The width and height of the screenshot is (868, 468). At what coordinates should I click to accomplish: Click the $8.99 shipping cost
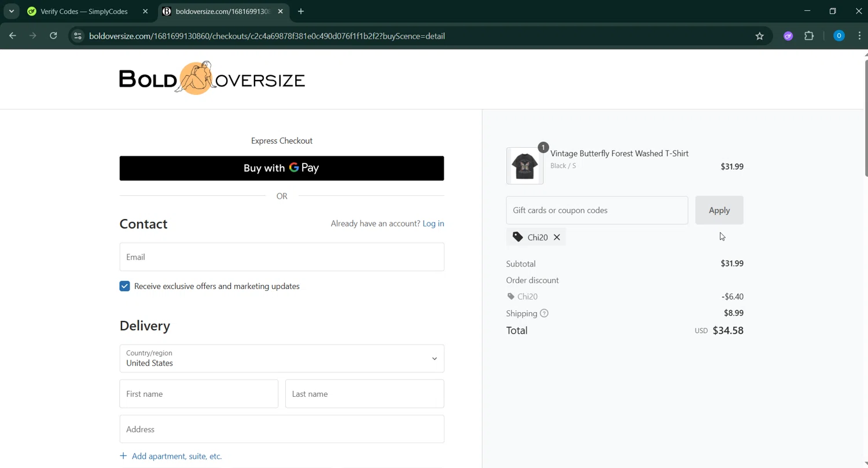[734, 313]
